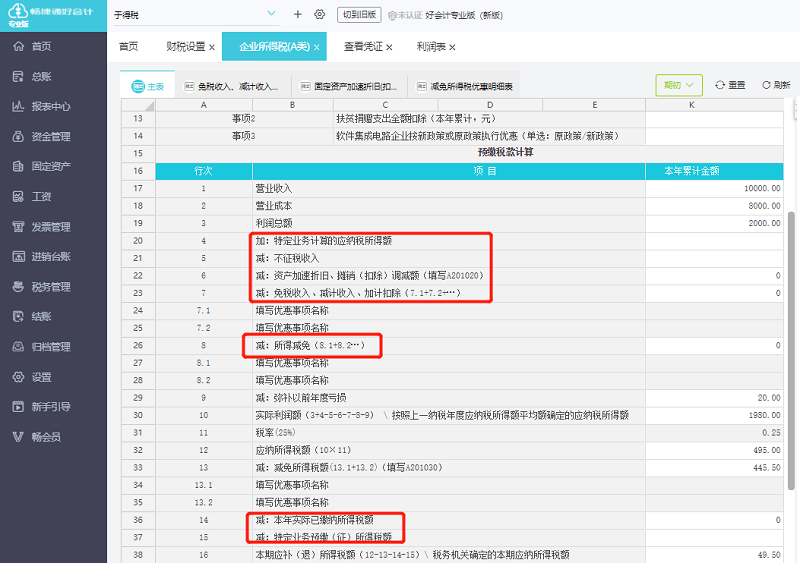Open 发票管理 invoice icon
The width and height of the screenshot is (800, 563).
pyautogui.click(x=18, y=227)
